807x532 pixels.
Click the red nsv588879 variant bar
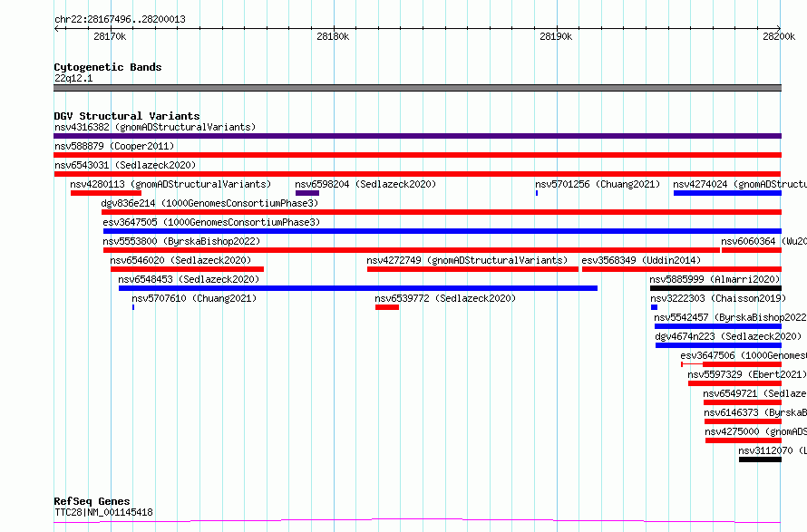coord(417,155)
